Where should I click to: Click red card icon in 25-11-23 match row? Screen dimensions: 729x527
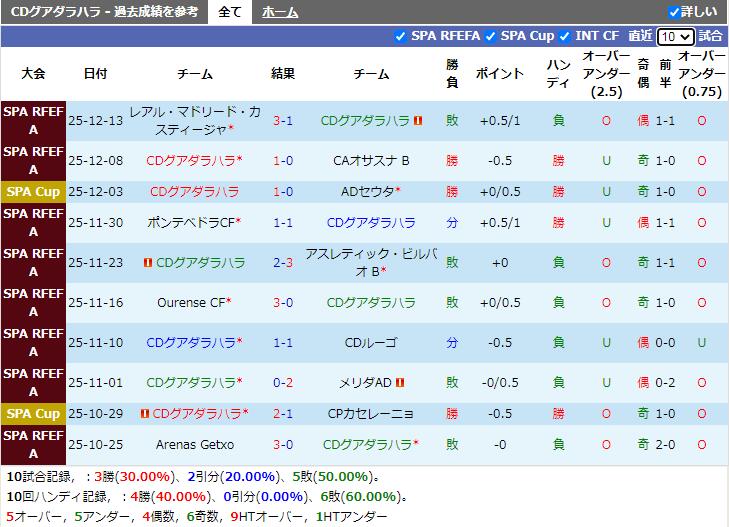pos(147,263)
